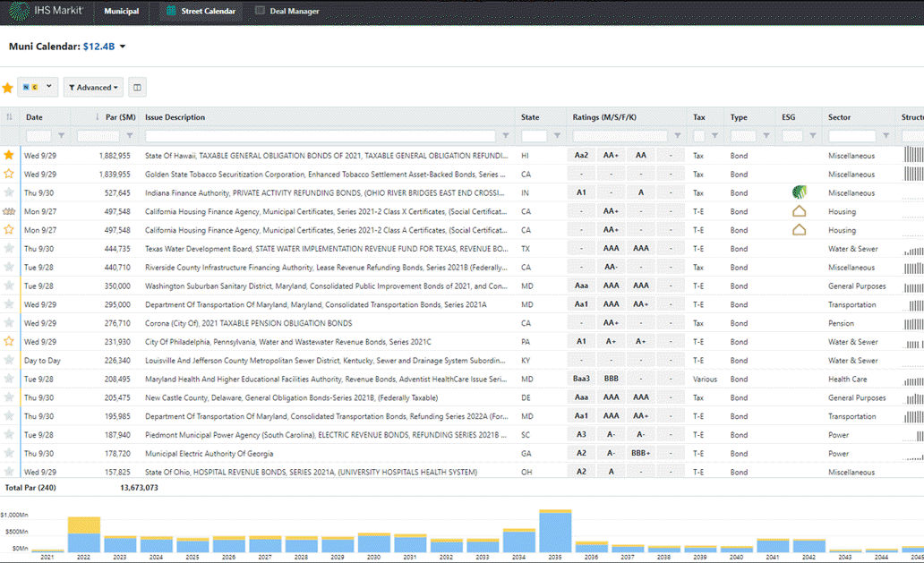
Task: Sort by the Issue Description column header
Action: coord(175,117)
